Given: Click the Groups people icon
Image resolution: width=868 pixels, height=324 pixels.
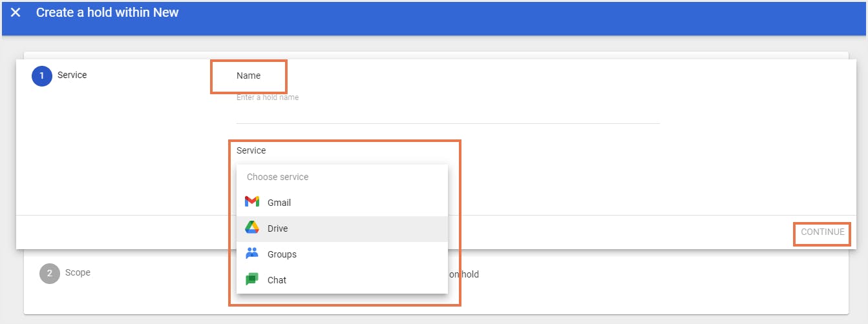Looking at the screenshot, I should [252, 254].
